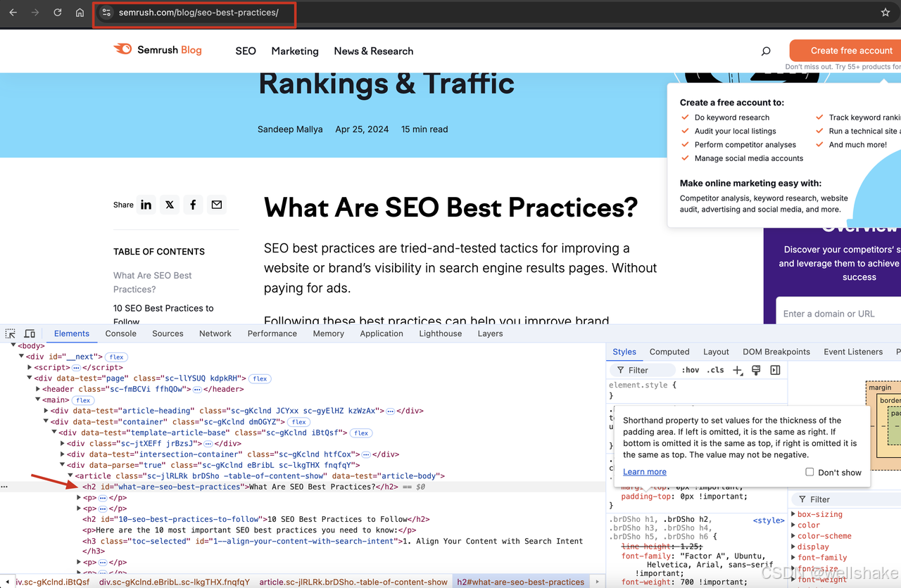Toggle the device toolbar icon in DevTools
This screenshot has width=901, height=588.
click(30, 333)
